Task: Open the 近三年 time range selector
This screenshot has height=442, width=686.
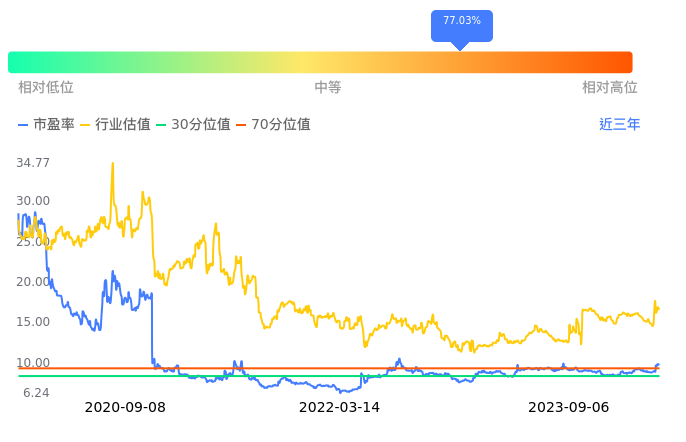Action: 620,125
